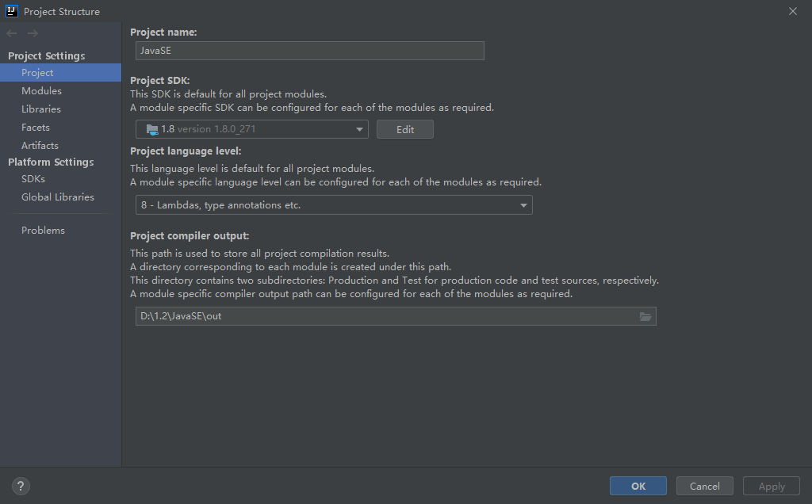Click the help question mark icon

tap(21, 487)
